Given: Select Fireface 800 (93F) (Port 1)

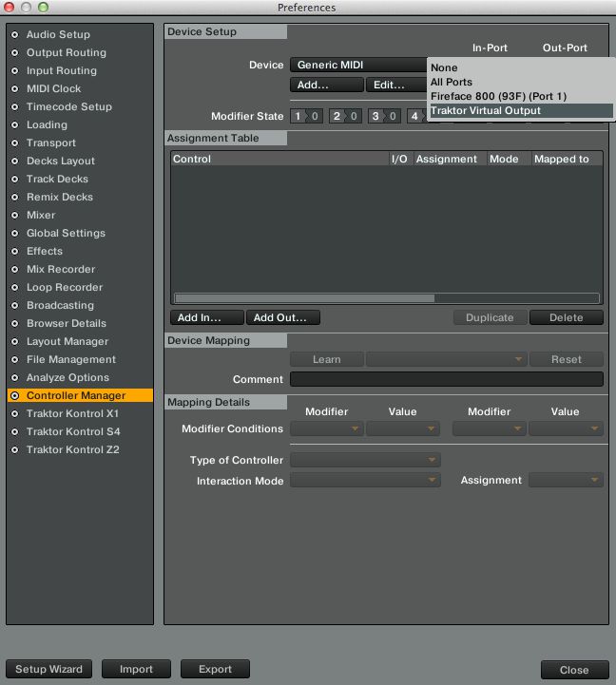Looking at the screenshot, I should (x=520, y=96).
